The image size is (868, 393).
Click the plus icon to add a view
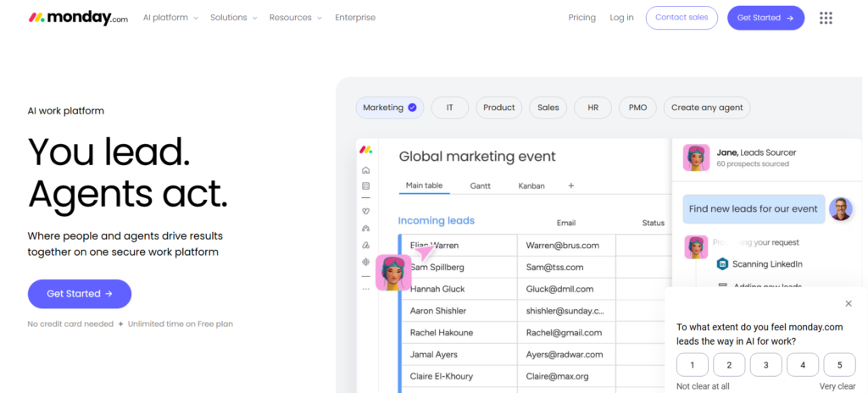tap(570, 186)
